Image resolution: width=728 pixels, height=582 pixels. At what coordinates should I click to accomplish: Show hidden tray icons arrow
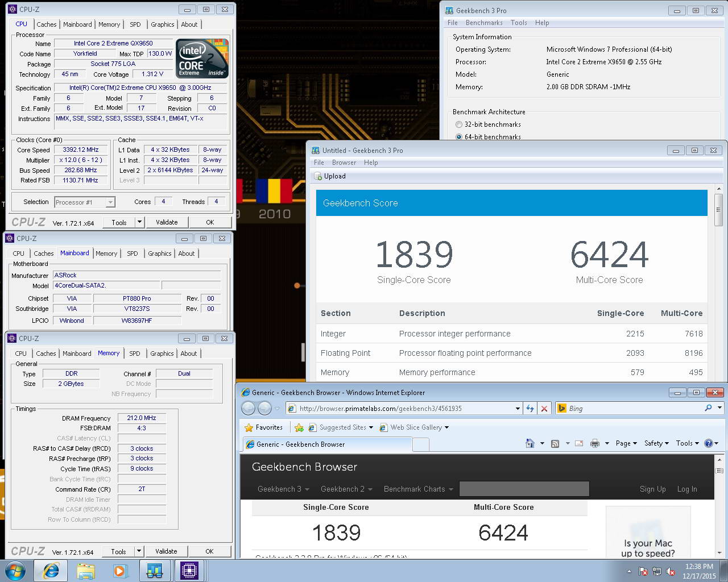tap(629, 571)
